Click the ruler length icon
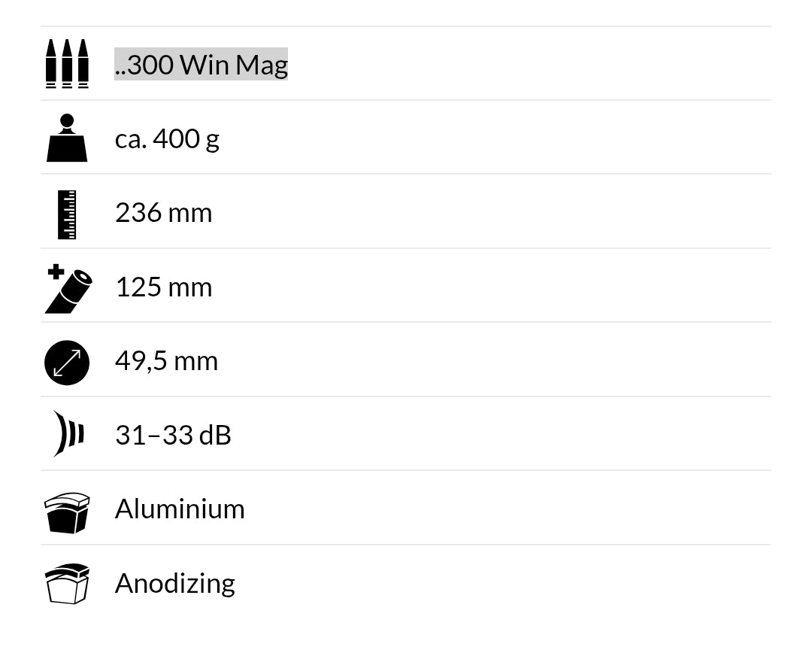The image size is (812, 659). pos(67,214)
